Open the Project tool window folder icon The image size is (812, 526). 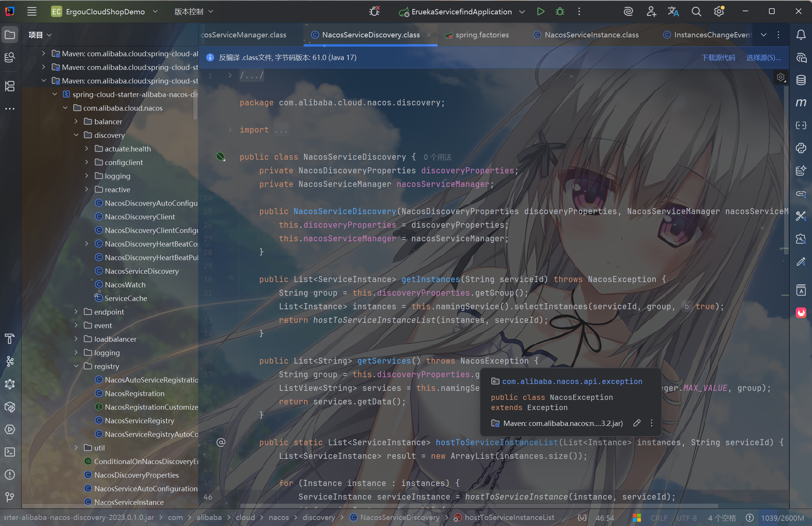coord(10,35)
